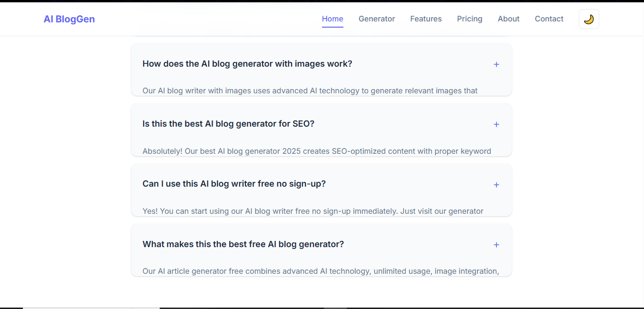
Task: Click answer text about AI blog writer with images
Action: pos(310,90)
